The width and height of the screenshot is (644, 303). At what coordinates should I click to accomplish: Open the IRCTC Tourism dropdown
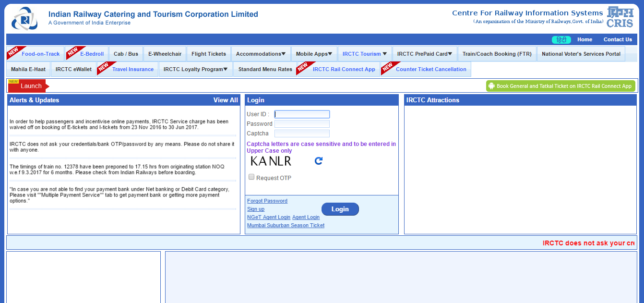365,54
